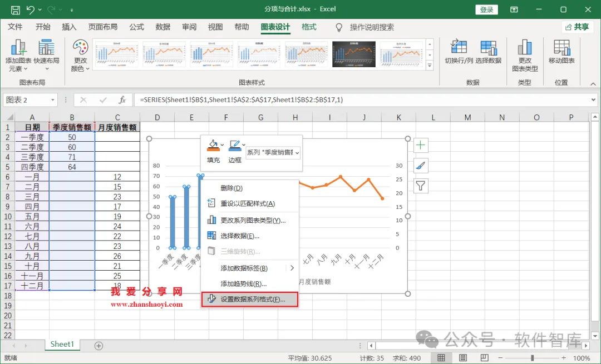Image resolution: width=601 pixels, height=364 pixels.
Task: Choose Reset to Match Style (重设以匹配样式)
Action: click(x=250, y=203)
